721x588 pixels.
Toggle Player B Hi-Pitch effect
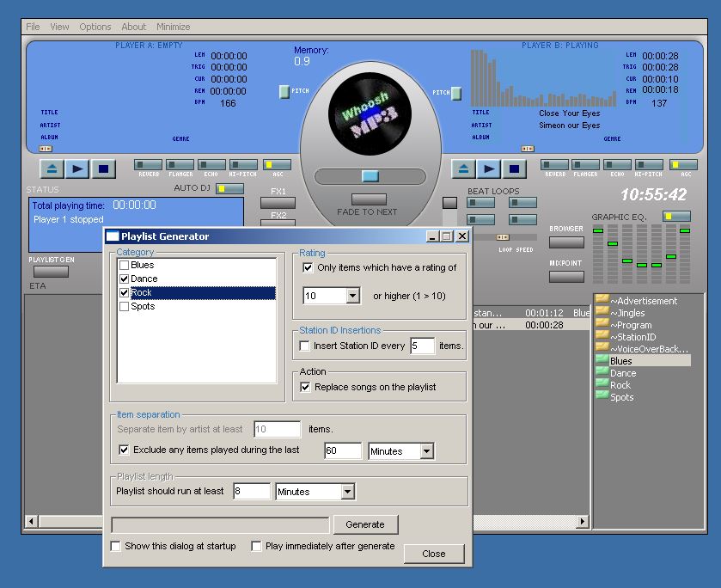649,165
